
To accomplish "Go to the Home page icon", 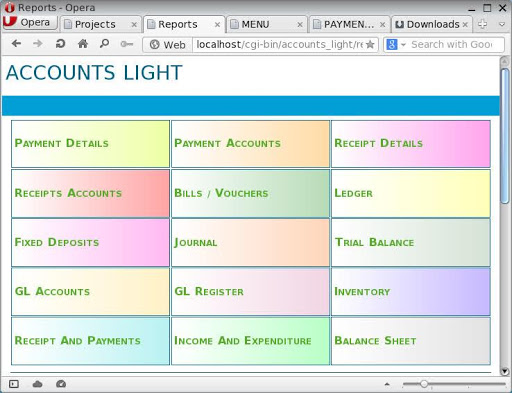I will click(x=83, y=44).
